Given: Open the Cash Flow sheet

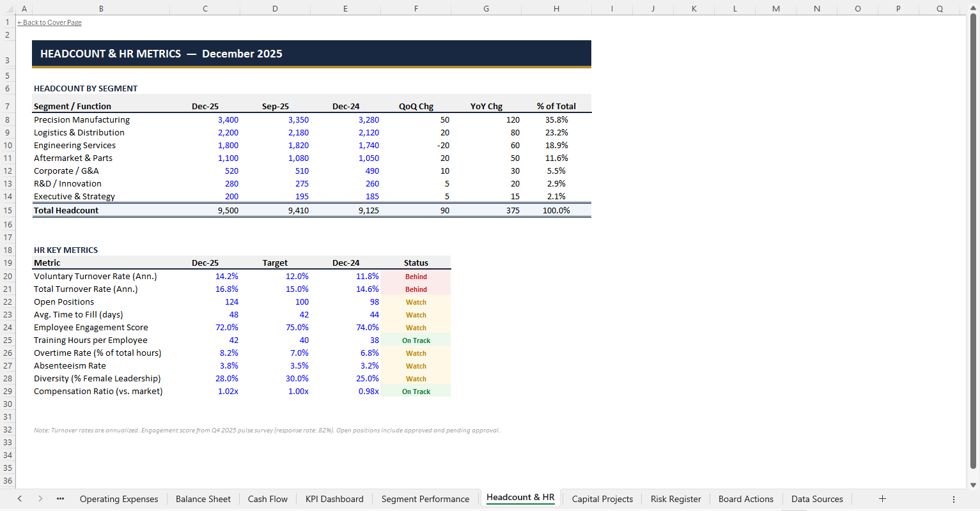Looking at the screenshot, I should 267,499.
